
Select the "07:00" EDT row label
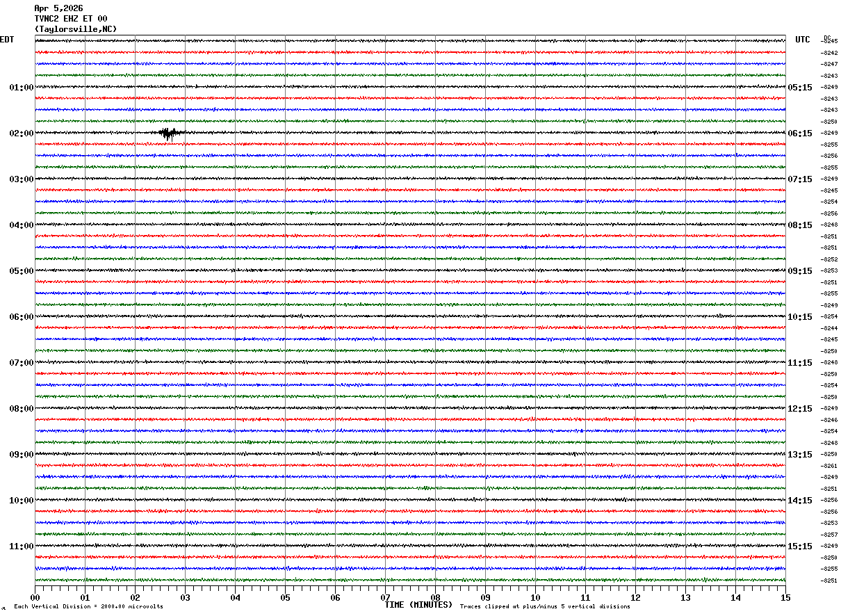coord(21,363)
